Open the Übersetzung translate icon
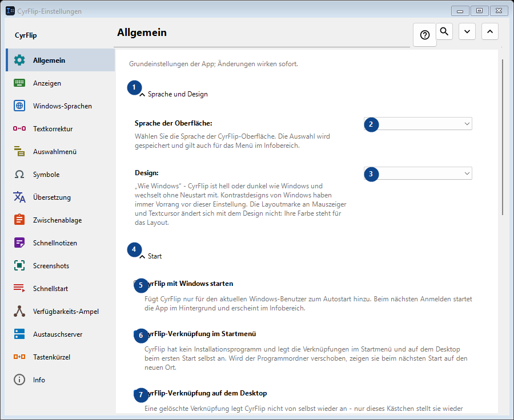This screenshot has width=514, height=420. coord(19,197)
